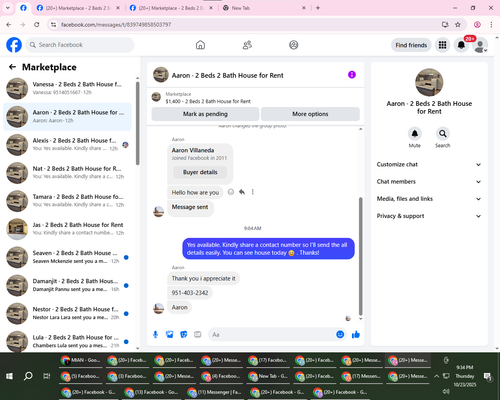Open Chrome three-dot menu

point(491,24)
